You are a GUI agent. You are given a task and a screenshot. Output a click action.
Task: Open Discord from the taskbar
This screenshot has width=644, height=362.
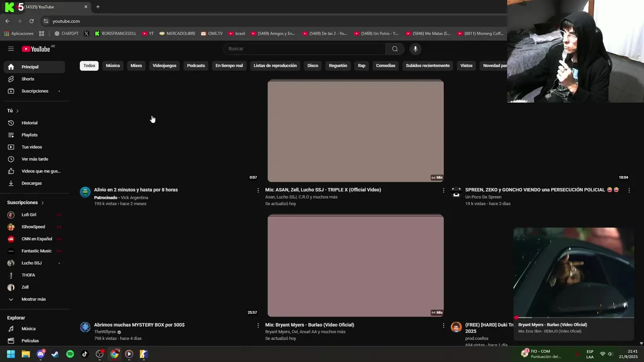[41, 354]
